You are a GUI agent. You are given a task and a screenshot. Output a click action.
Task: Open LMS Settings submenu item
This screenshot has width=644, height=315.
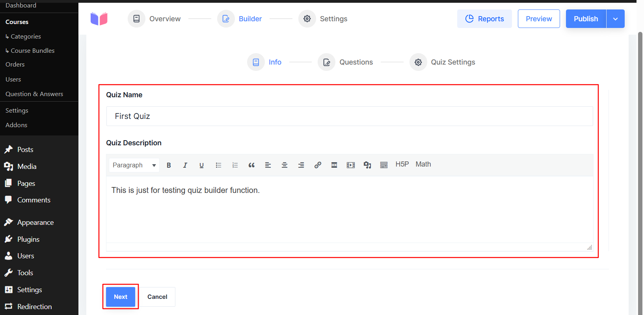(x=17, y=111)
